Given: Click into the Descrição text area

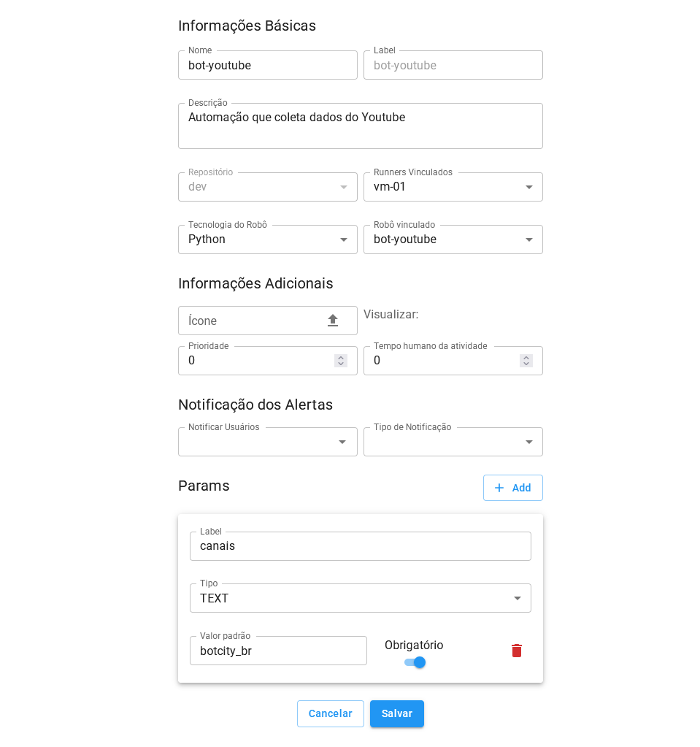Looking at the screenshot, I should point(360,126).
